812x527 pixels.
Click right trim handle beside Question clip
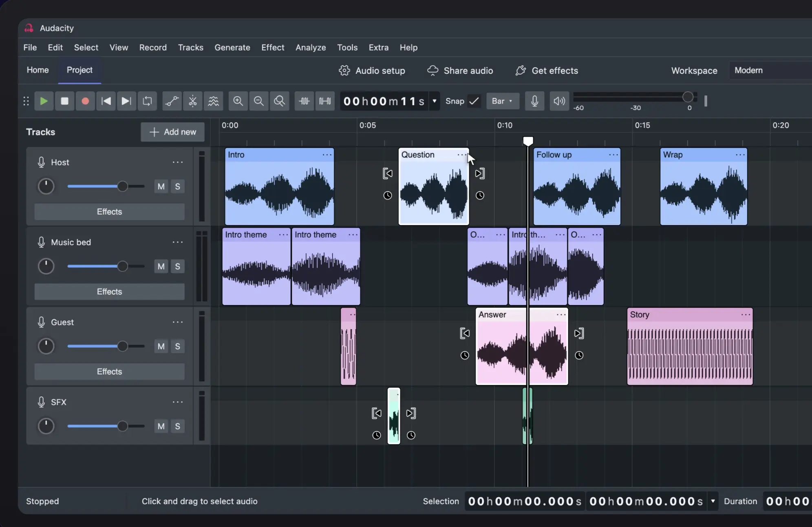coord(480,173)
